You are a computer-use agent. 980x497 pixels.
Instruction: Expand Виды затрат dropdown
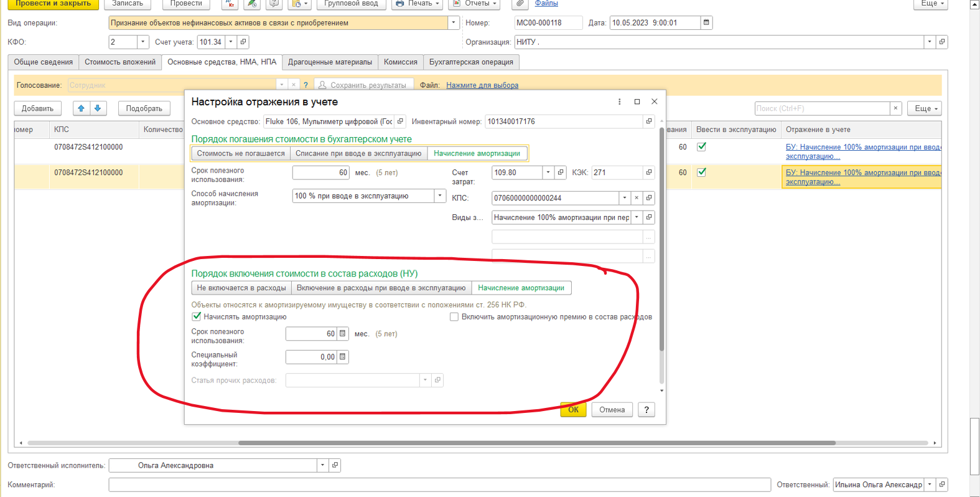(637, 217)
